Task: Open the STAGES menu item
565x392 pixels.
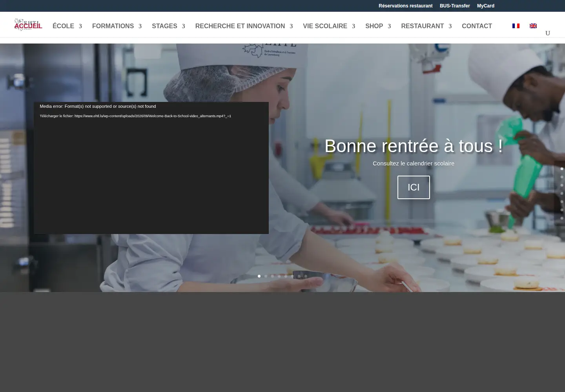Action: pyautogui.click(x=164, y=26)
